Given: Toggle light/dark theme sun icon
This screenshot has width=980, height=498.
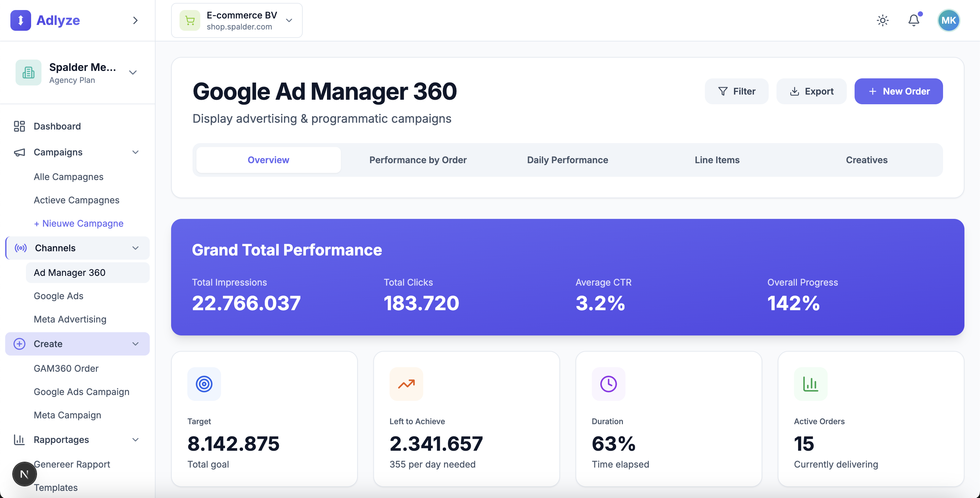Looking at the screenshot, I should 882,20.
